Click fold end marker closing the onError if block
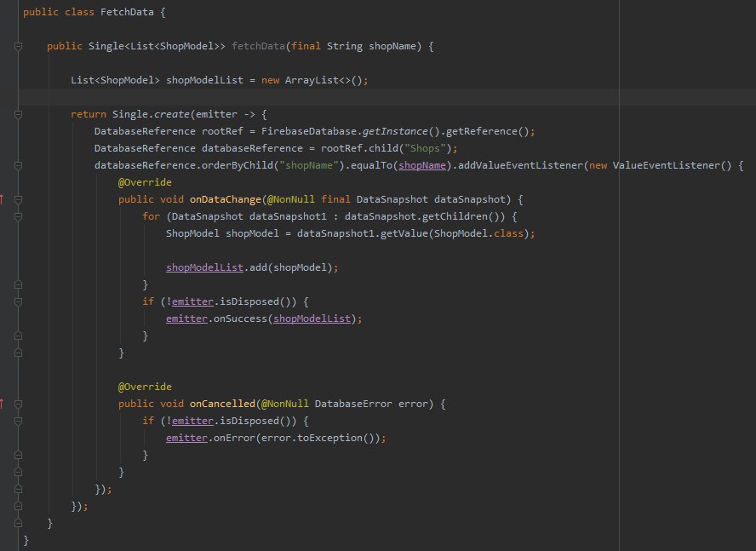Image resolution: width=756 pixels, height=551 pixels. click(x=19, y=455)
